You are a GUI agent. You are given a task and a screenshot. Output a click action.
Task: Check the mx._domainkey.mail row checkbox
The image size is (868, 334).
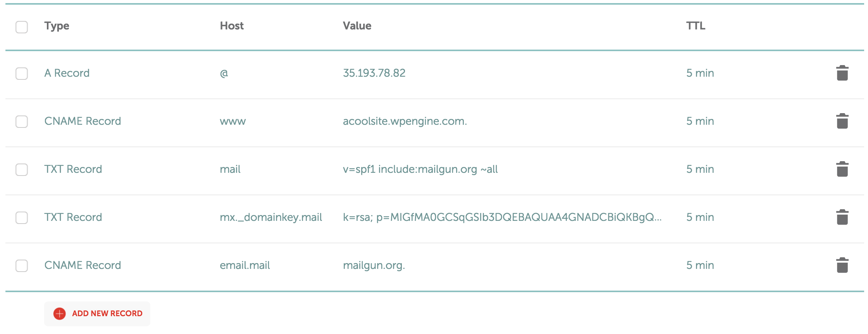pos(22,217)
